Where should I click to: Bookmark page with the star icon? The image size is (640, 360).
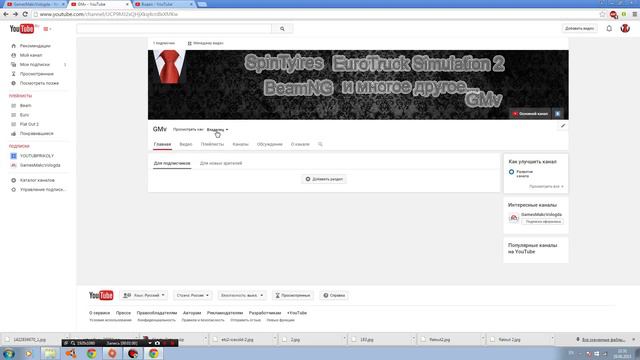coord(602,14)
